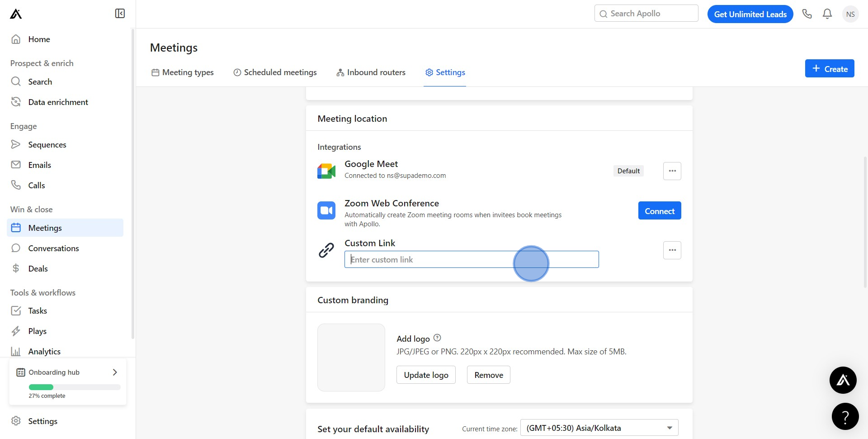Screen dimensions: 868x439
Task: Click the logo preview placeholder
Action: (351, 358)
